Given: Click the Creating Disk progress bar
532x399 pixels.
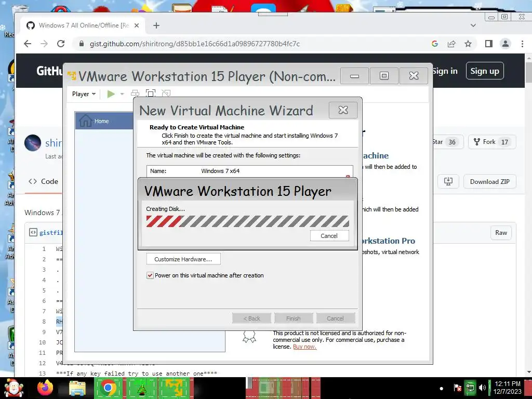Looking at the screenshot, I should [x=247, y=221].
